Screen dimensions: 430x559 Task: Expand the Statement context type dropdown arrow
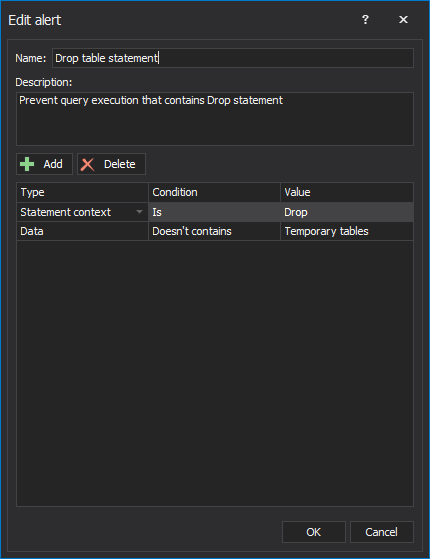pyautogui.click(x=139, y=212)
